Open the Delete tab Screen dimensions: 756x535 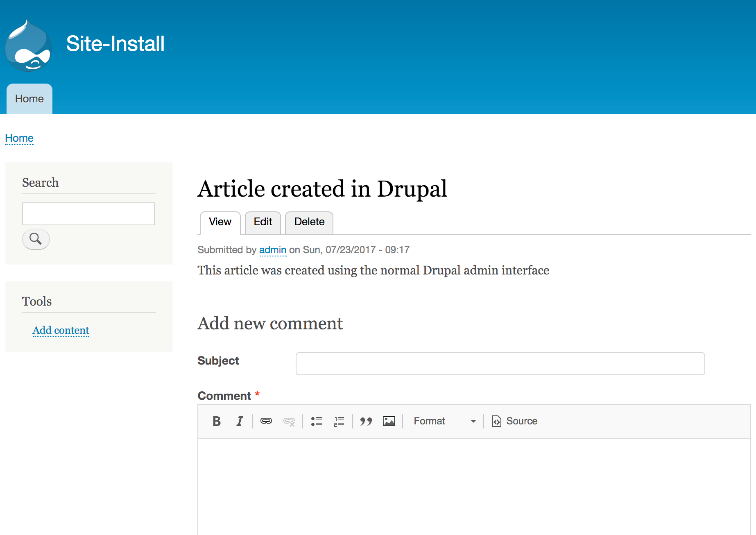(x=309, y=222)
